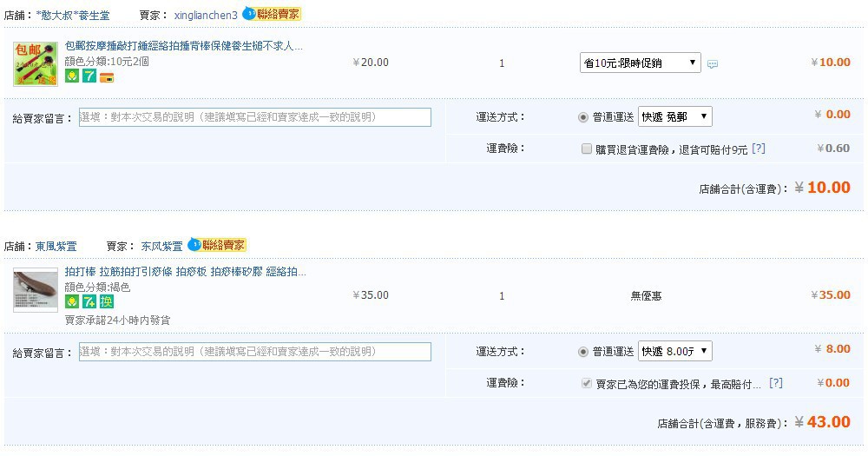Click the small message bubble icon beside the promotion dropdown
868x456 pixels.
713,64
